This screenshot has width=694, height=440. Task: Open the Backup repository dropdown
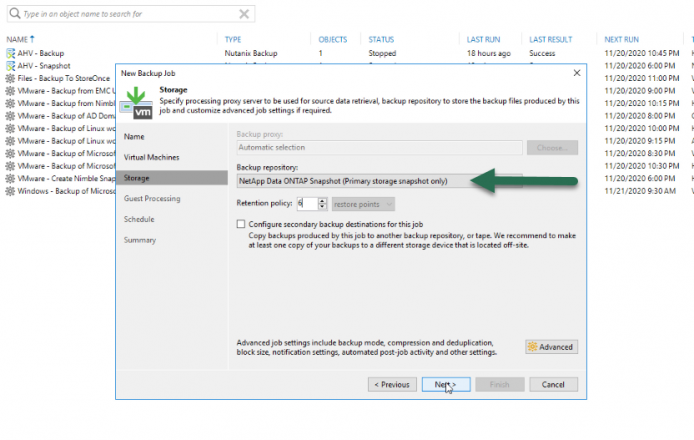[x=379, y=181]
